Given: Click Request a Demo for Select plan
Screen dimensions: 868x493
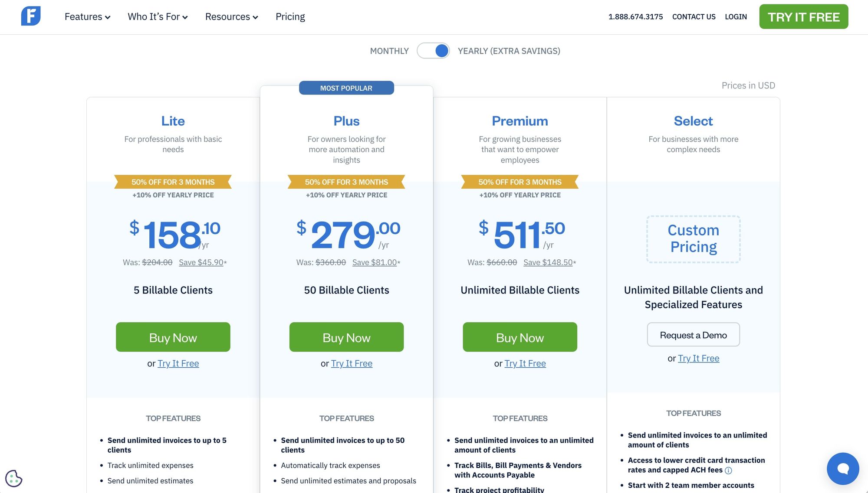Looking at the screenshot, I should tap(693, 335).
